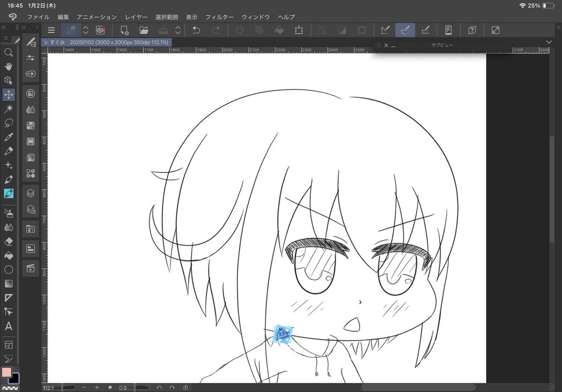Open the レイヤー menu

pos(136,17)
